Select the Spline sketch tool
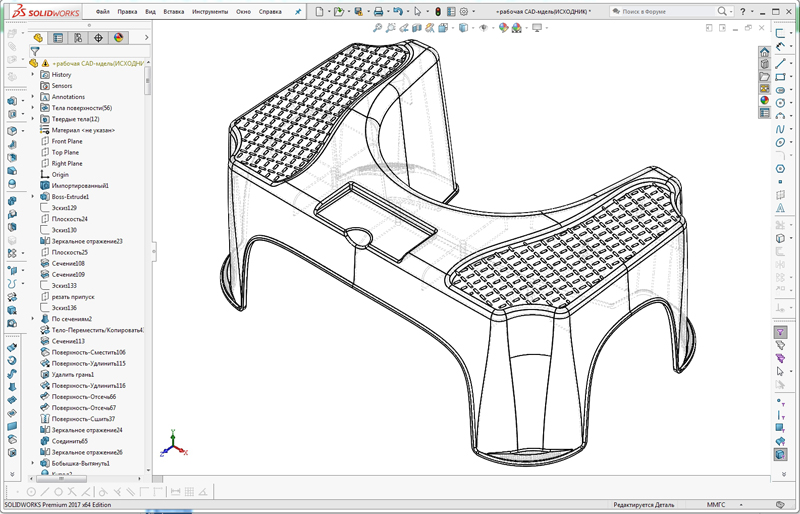This screenshot has width=800, height=514. click(x=780, y=130)
